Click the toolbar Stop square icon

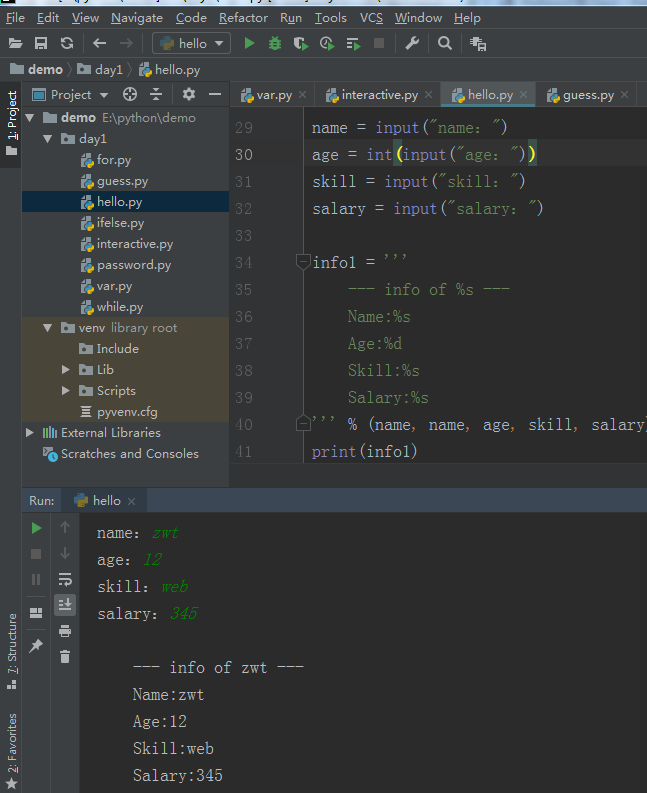click(x=379, y=43)
